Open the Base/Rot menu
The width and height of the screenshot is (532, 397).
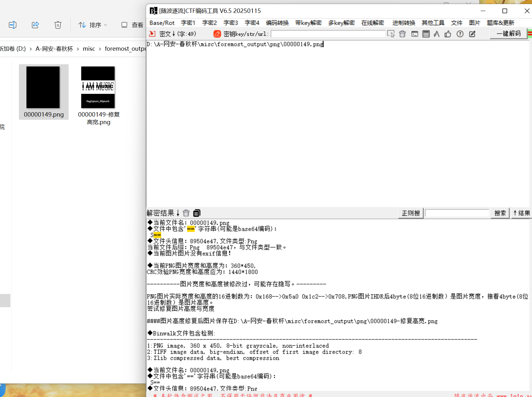pyautogui.click(x=162, y=23)
